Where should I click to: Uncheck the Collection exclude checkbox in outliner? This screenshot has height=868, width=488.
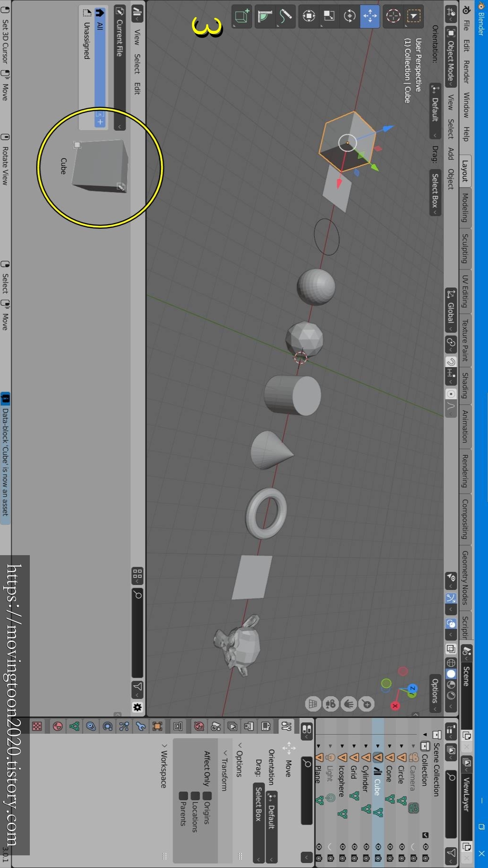coord(425,835)
